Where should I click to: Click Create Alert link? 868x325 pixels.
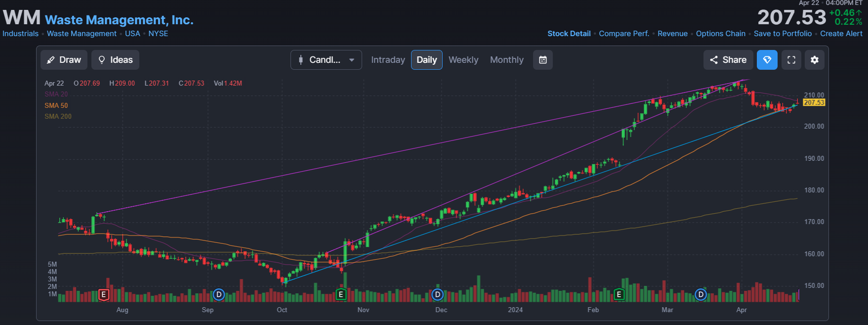click(841, 34)
